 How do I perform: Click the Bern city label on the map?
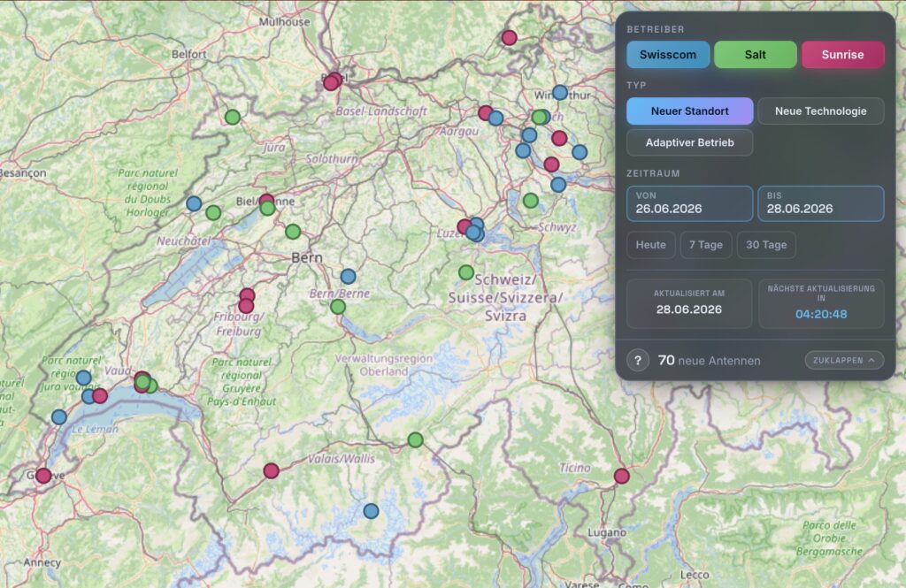(x=307, y=257)
